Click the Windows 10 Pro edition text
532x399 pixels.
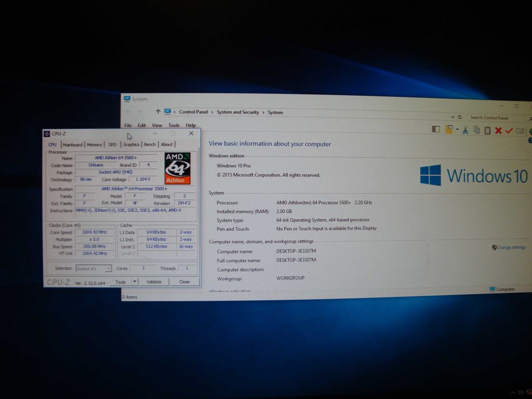233,165
